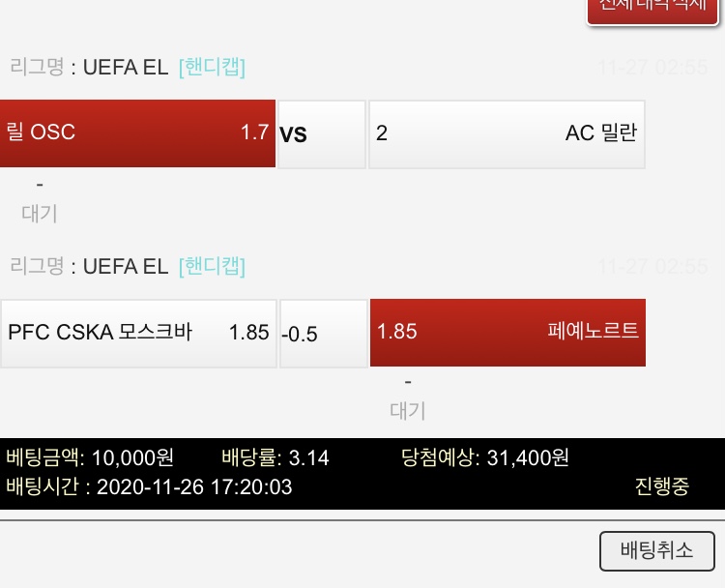Click the 배팅취소 button
Viewport: 725px width, 588px height.
point(656,550)
